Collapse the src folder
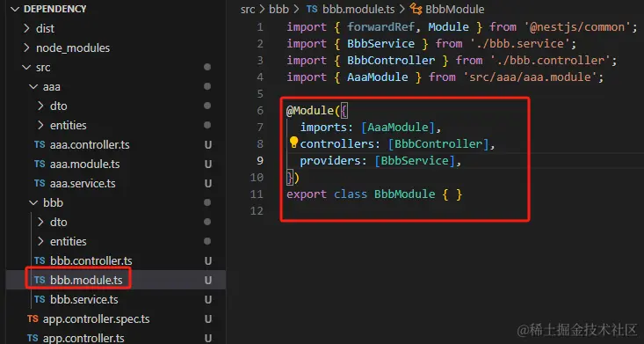 pyautogui.click(x=26, y=67)
